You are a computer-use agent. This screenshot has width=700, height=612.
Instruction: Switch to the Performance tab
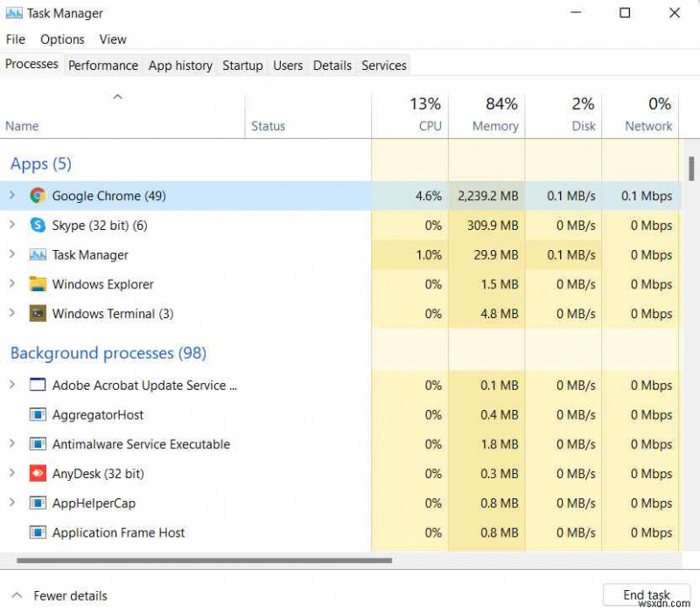(x=103, y=65)
